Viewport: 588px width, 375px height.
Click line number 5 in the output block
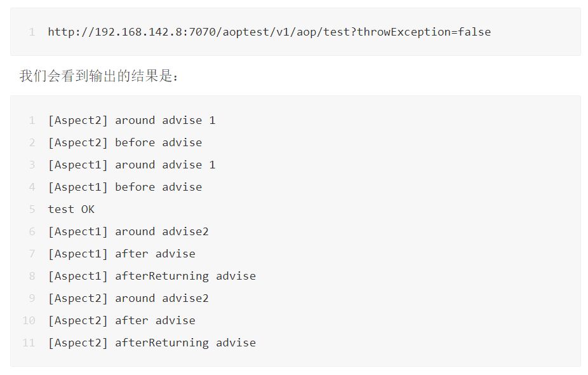pyautogui.click(x=32, y=209)
